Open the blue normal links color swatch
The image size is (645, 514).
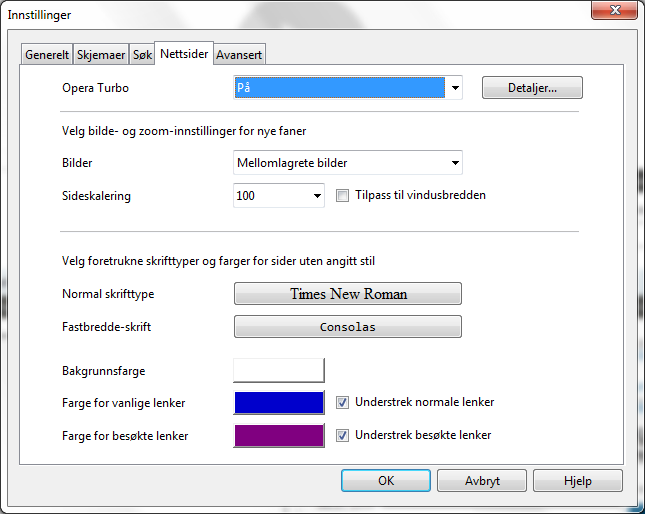(x=279, y=403)
